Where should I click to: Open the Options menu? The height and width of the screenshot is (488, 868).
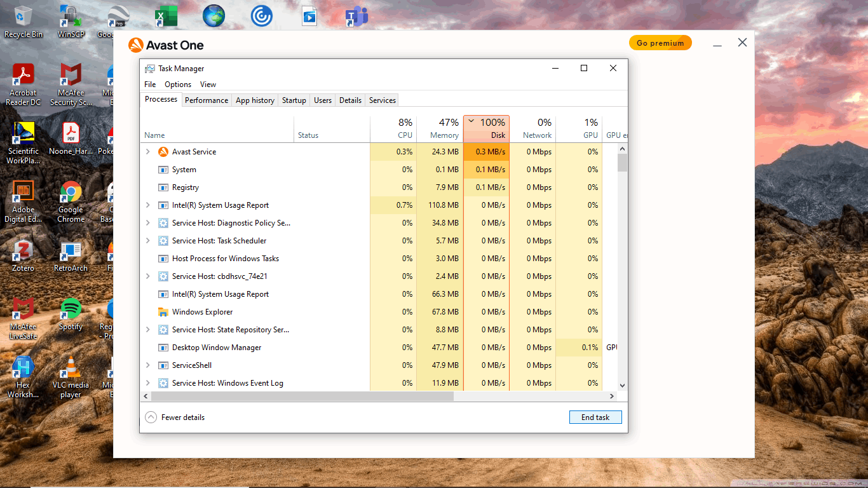click(178, 85)
